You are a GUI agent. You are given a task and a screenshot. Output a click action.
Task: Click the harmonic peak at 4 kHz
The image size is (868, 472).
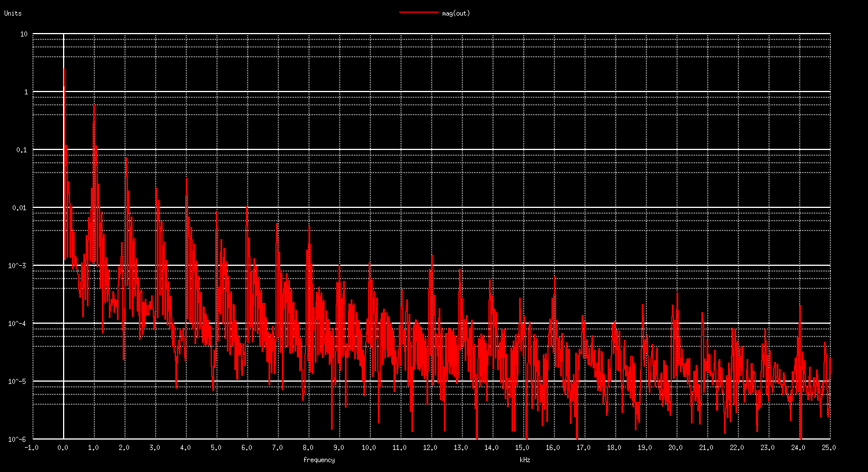pyautogui.click(x=186, y=180)
